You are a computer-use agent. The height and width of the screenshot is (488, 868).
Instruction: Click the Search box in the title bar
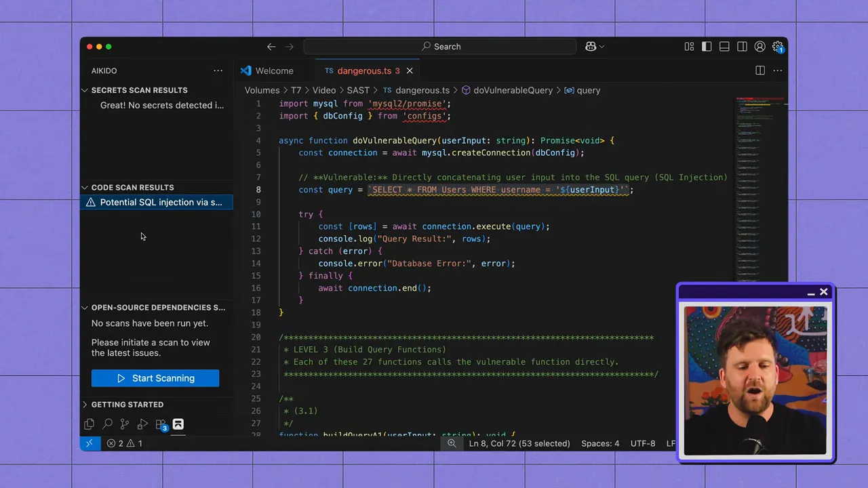[439, 47]
